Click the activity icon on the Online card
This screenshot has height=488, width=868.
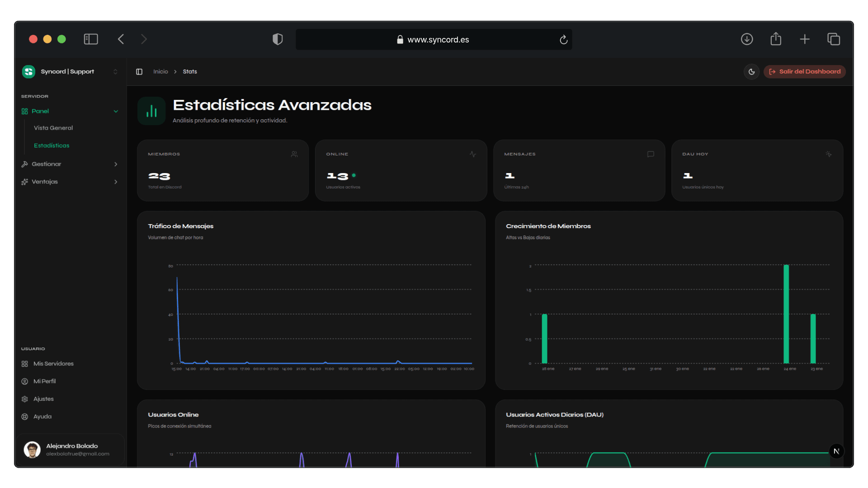(472, 154)
